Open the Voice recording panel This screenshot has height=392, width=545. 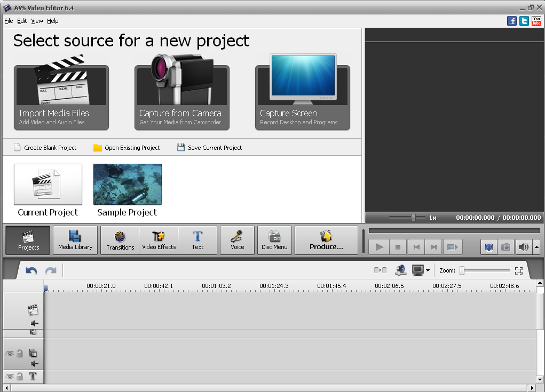tap(237, 241)
